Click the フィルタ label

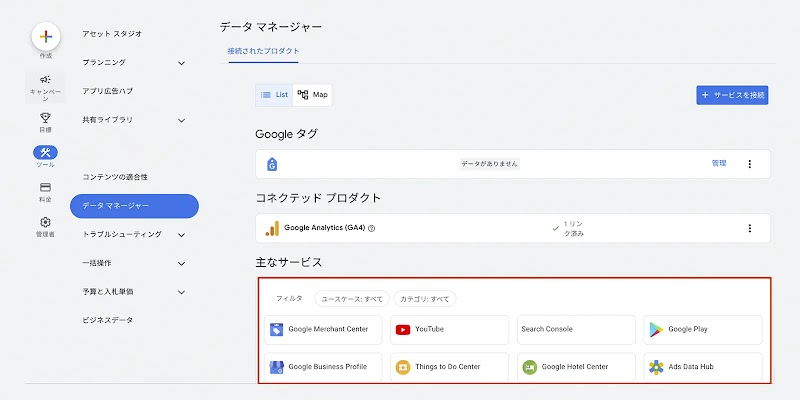[x=289, y=298]
